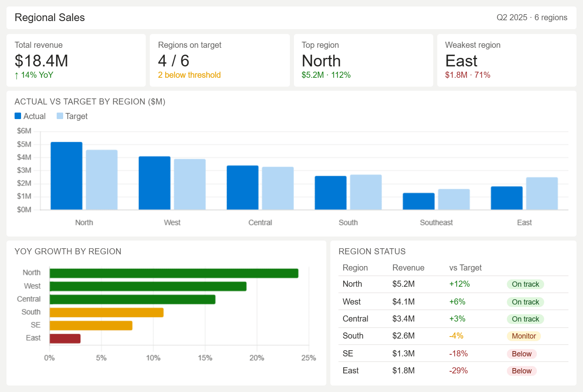The width and height of the screenshot is (583, 392).
Task: Click the Central row On track badge
Action: coord(525,319)
